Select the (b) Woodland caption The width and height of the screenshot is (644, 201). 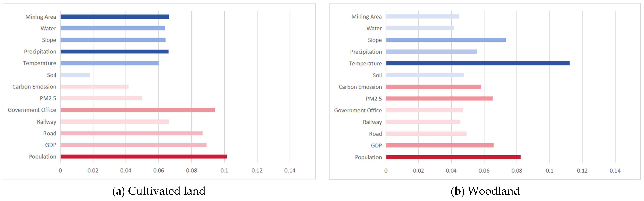[x=485, y=191]
